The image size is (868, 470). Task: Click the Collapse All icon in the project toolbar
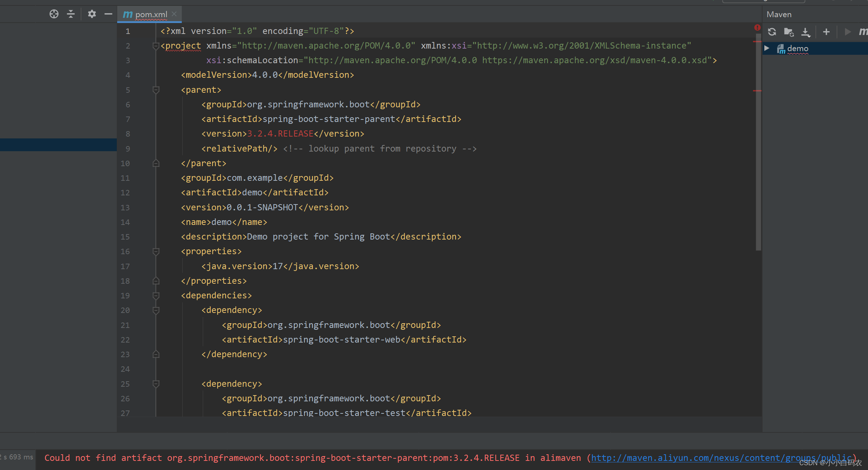71,14
